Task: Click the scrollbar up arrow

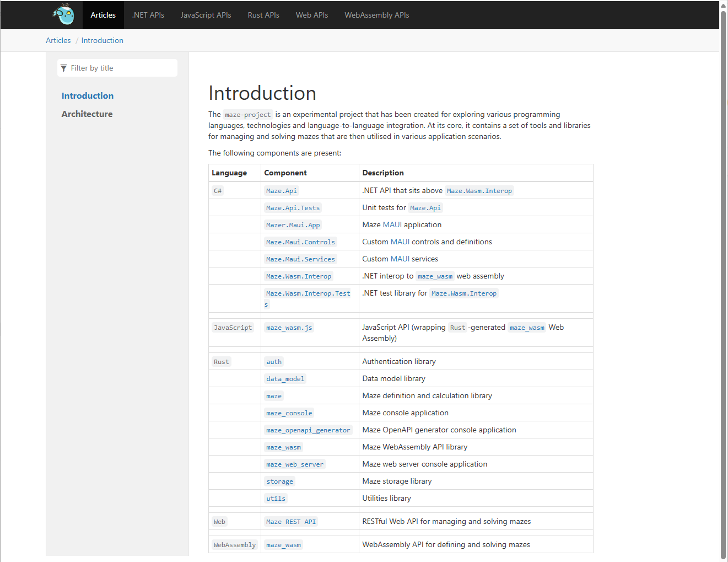Action: tap(723, 6)
